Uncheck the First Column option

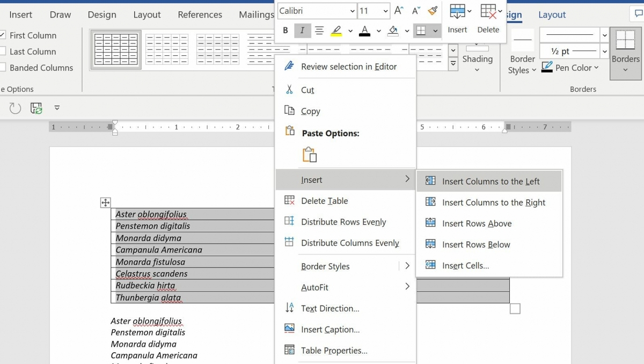pyautogui.click(x=2, y=35)
